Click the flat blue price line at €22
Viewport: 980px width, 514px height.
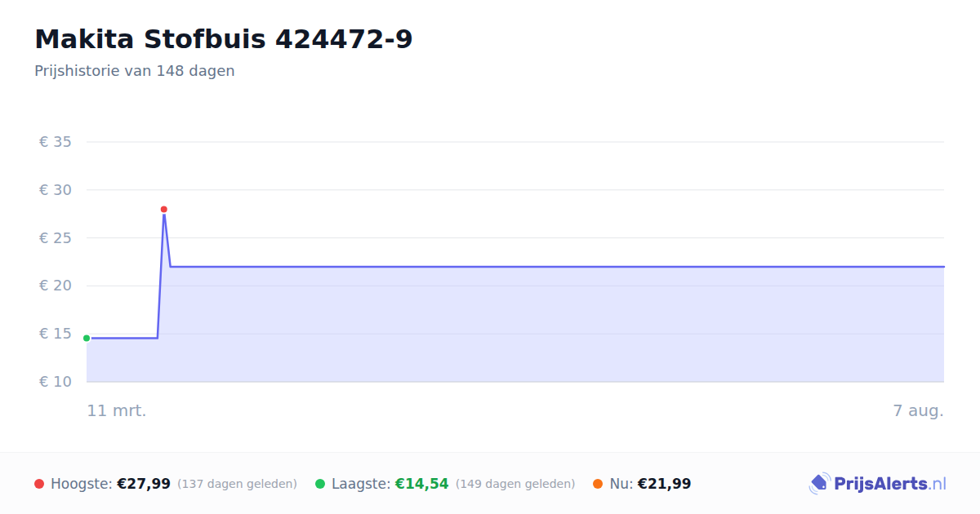click(x=555, y=267)
